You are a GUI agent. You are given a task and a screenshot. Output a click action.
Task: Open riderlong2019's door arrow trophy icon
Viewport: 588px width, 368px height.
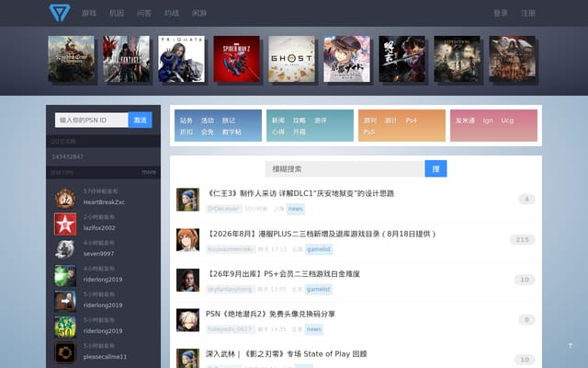[x=65, y=301]
